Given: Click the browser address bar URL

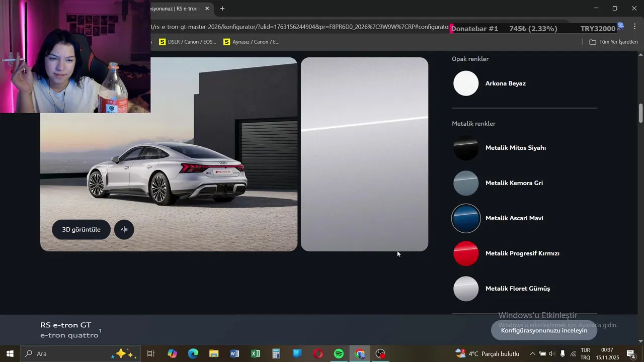Looking at the screenshot, I should pyautogui.click(x=300, y=27).
